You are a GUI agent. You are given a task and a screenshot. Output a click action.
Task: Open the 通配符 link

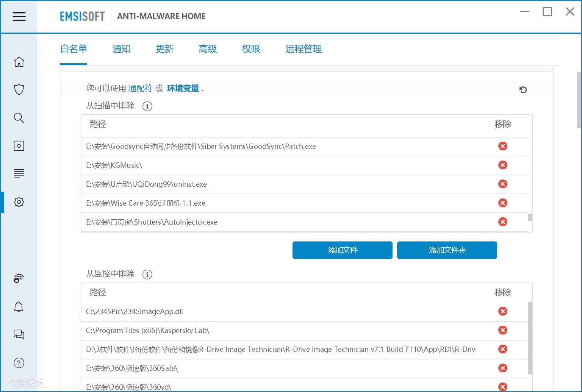pyautogui.click(x=140, y=88)
